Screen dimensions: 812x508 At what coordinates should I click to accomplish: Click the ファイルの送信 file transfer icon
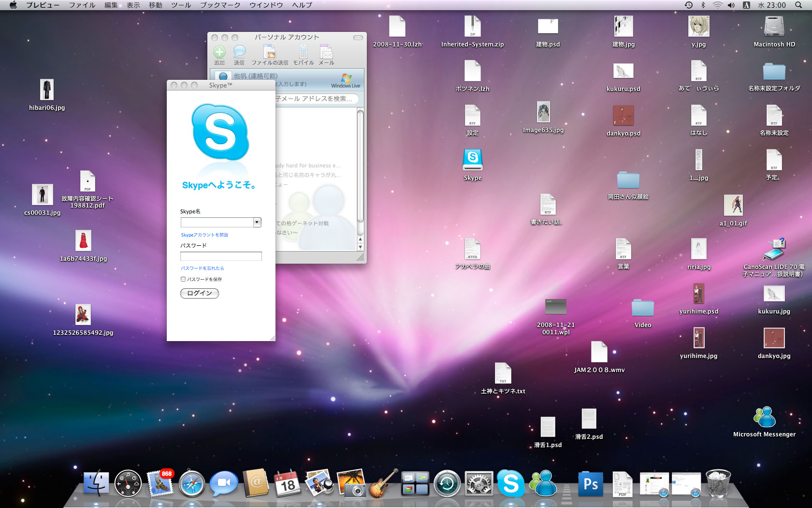pos(269,52)
